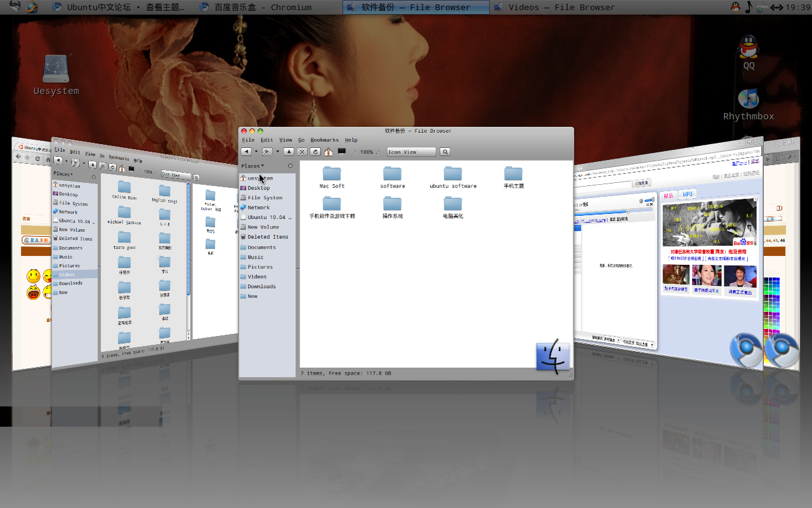The height and width of the screenshot is (508, 812).
Task: Click QQ penguin icon in system tray
Action: pyautogui.click(x=735, y=7)
